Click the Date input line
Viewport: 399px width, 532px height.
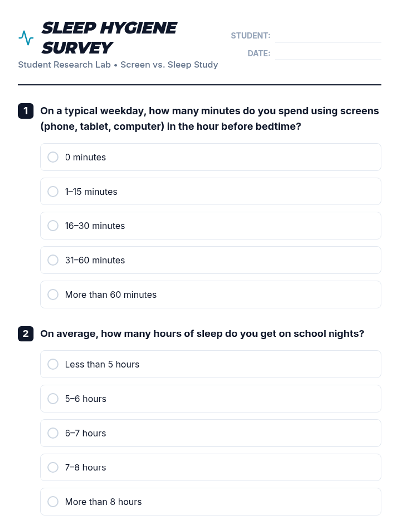point(328,54)
